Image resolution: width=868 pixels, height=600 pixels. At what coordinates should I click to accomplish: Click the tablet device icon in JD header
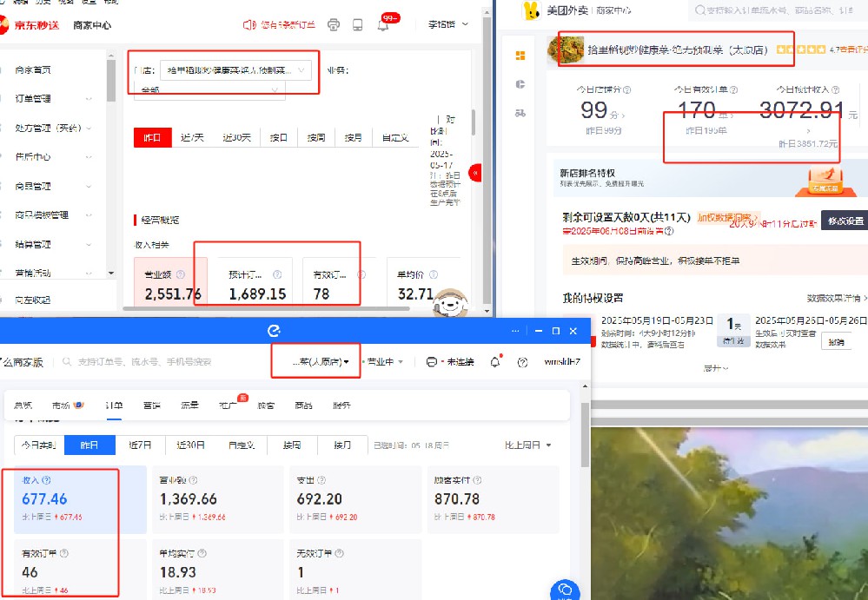tap(358, 25)
